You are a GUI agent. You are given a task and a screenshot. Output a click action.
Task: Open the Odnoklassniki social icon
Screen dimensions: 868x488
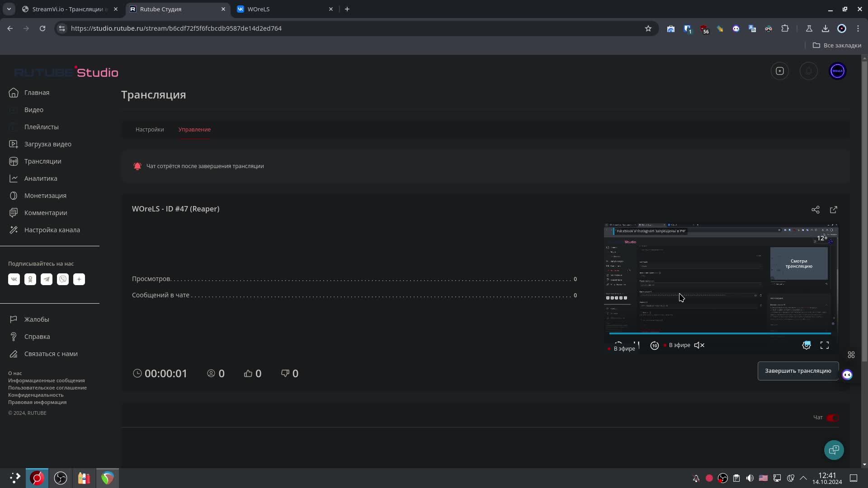(30, 279)
